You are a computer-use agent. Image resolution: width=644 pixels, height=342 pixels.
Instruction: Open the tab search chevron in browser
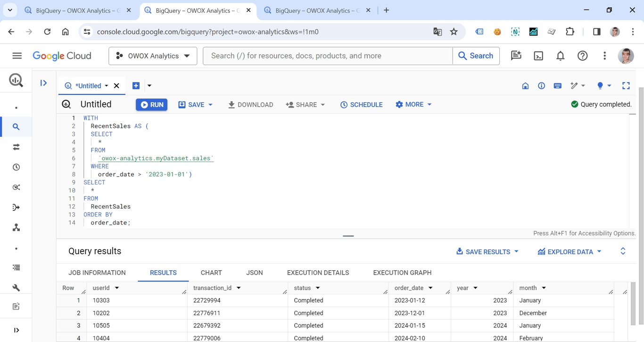(10, 10)
